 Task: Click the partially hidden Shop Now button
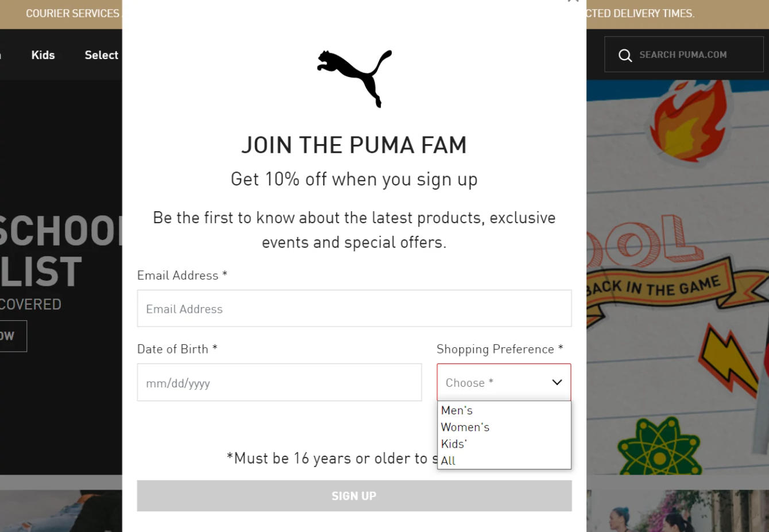[x=11, y=336]
